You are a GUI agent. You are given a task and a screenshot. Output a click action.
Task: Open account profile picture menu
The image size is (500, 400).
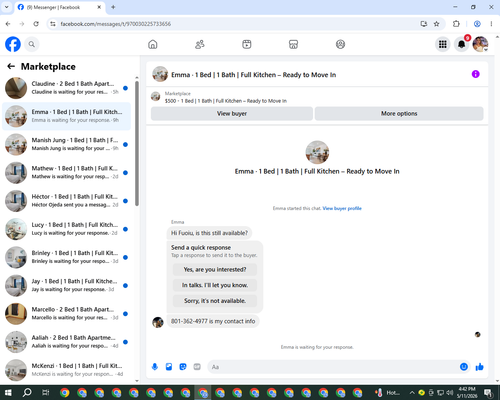point(480,44)
